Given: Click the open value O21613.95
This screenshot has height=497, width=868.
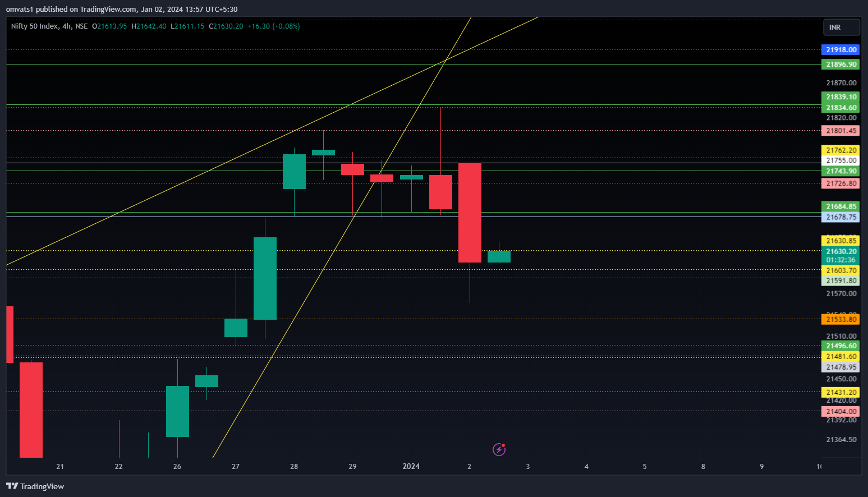Looking at the screenshot, I should 109,26.
